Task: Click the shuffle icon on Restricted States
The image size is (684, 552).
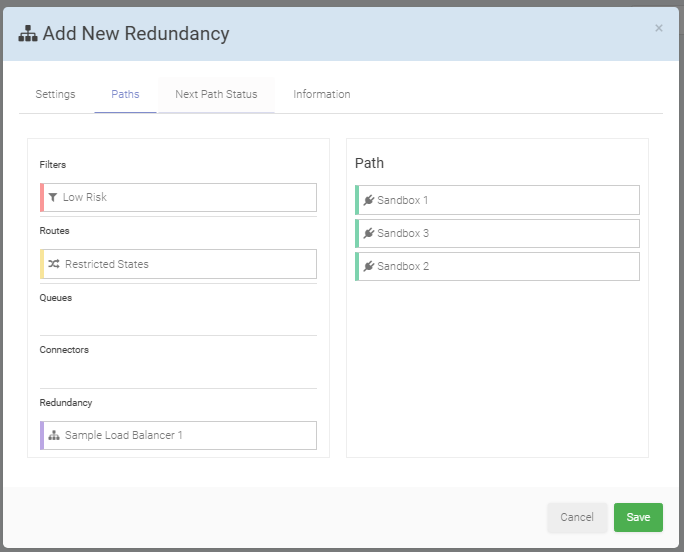Action: click(54, 264)
